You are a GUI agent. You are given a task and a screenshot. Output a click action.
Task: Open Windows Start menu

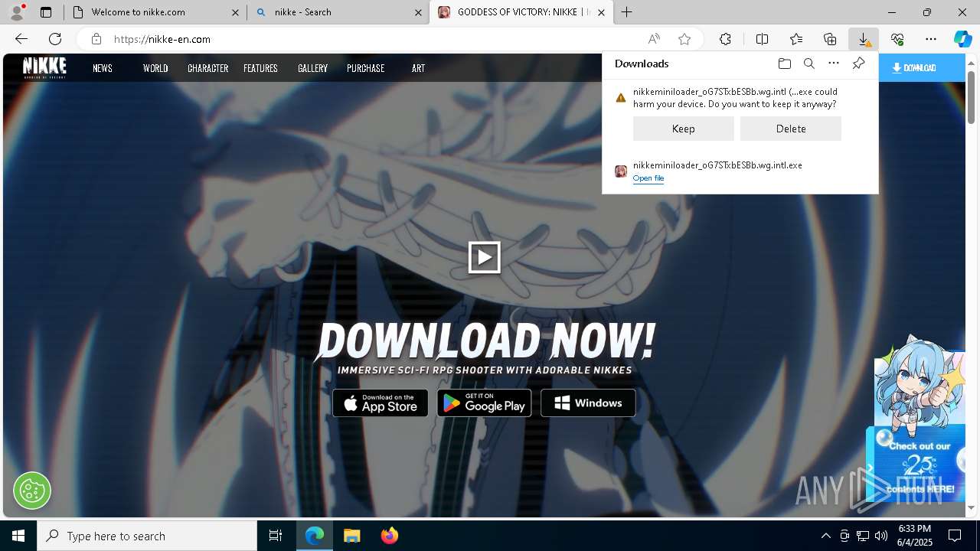click(18, 536)
